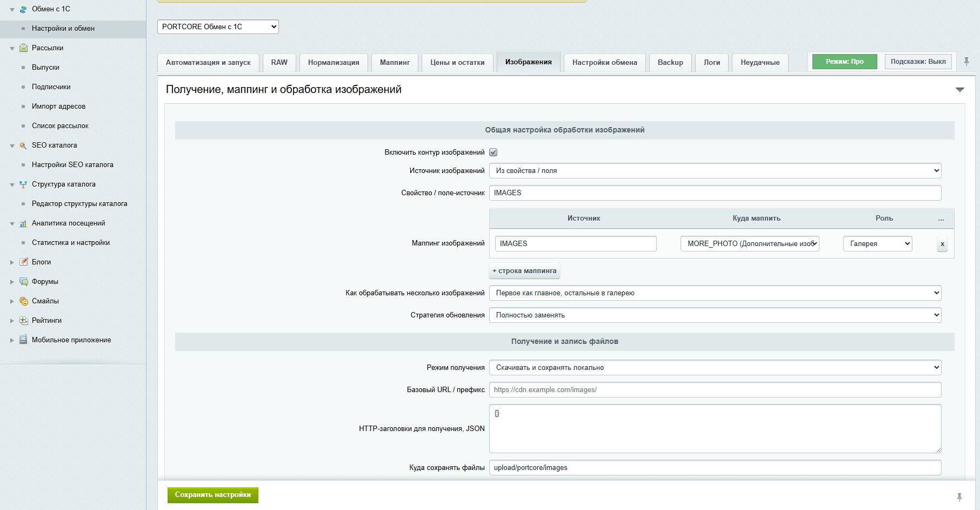The height and width of the screenshot is (510, 980).
Task: Open Источник изображений dropdown
Action: point(715,171)
